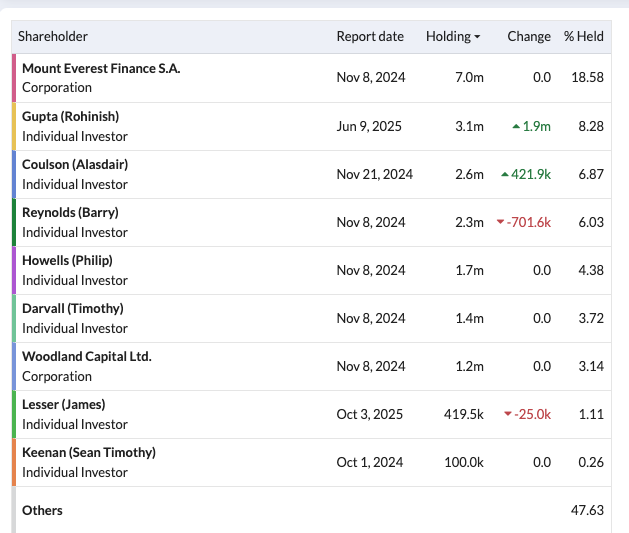Select percent held 8.28

[591, 126]
